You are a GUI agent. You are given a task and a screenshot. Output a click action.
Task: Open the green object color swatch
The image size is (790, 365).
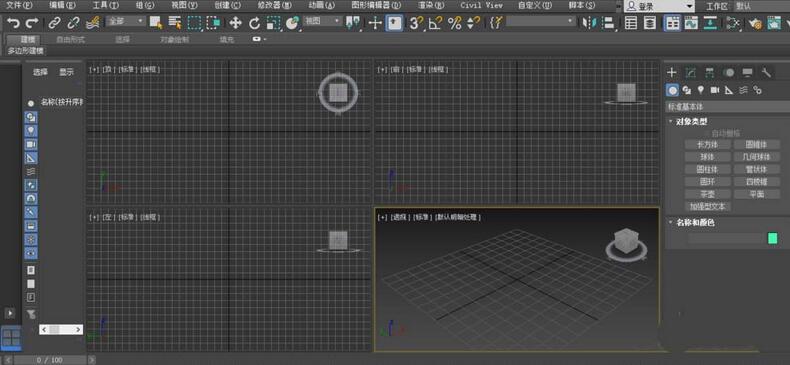pyautogui.click(x=772, y=238)
